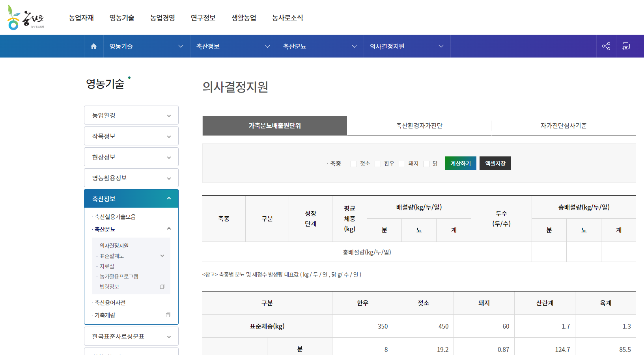This screenshot has width=644, height=355.
Task: Open the 축산정보 breadcrumb dropdown
Action: (x=233, y=46)
